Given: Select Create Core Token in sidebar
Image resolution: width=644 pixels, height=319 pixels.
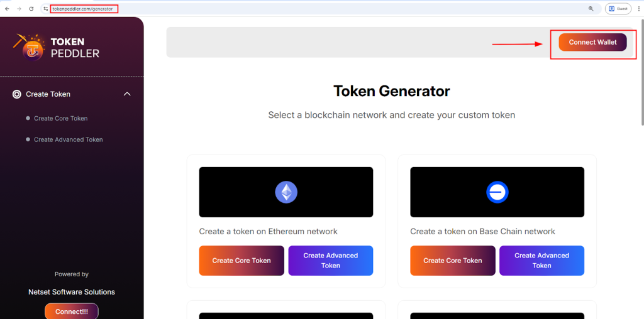Looking at the screenshot, I should click(60, 118).
